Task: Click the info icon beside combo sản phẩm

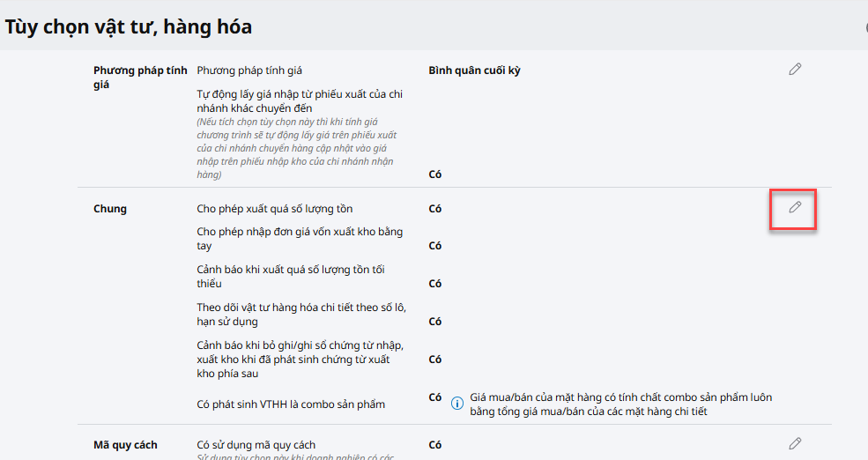Action: tap(457, 403)
